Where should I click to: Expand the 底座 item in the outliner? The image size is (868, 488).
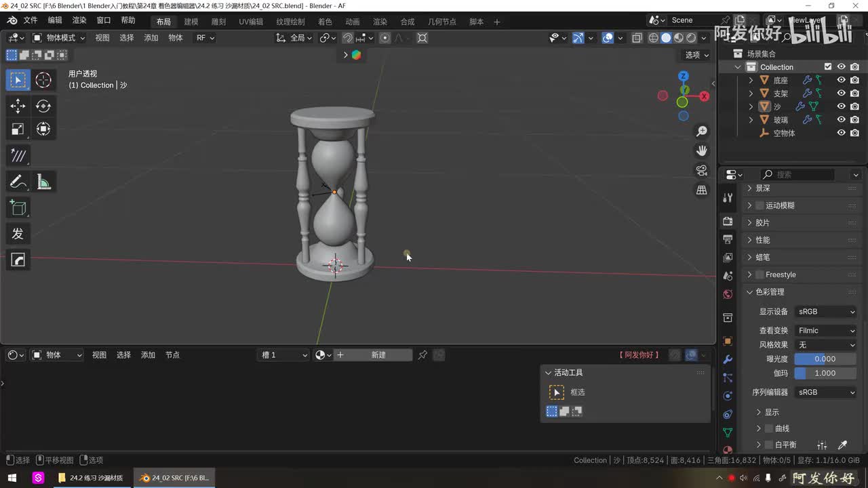[x=751, y=80]
